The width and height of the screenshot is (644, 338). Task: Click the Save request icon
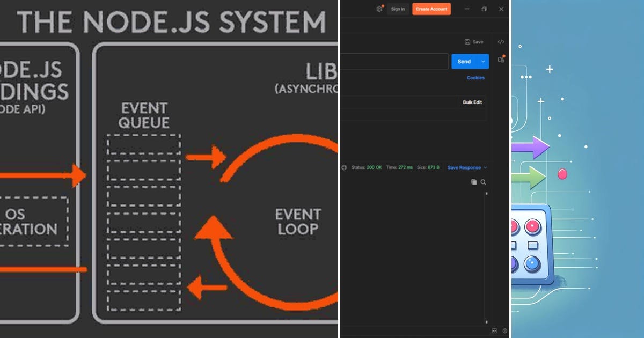[x=467, y=42]
